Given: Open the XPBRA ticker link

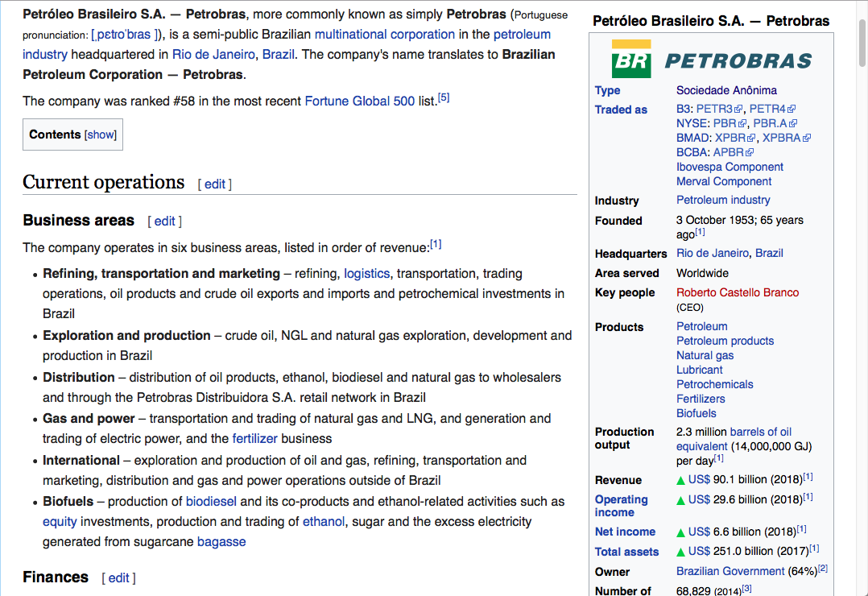Looking at the screenshot, I should (781, 138).
